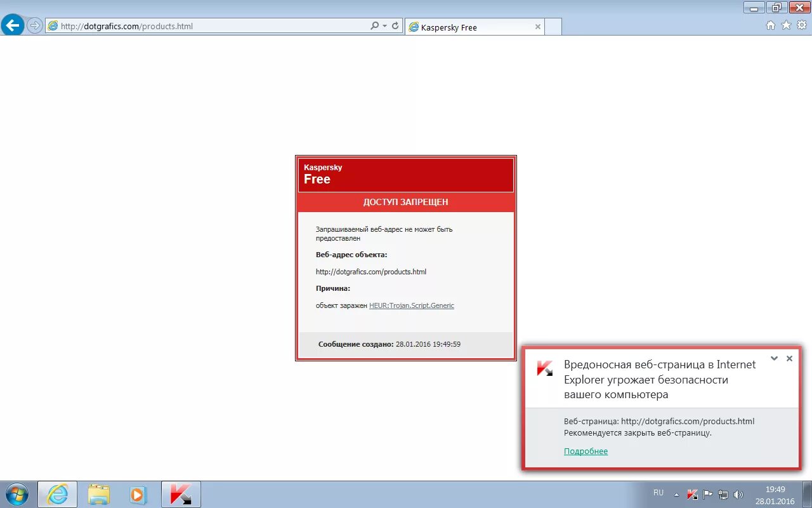The height and width of the screenshot is (508, 812).
Task: Click the HEUR:Trojan.Script.Generic link
Action: (412, 305)
